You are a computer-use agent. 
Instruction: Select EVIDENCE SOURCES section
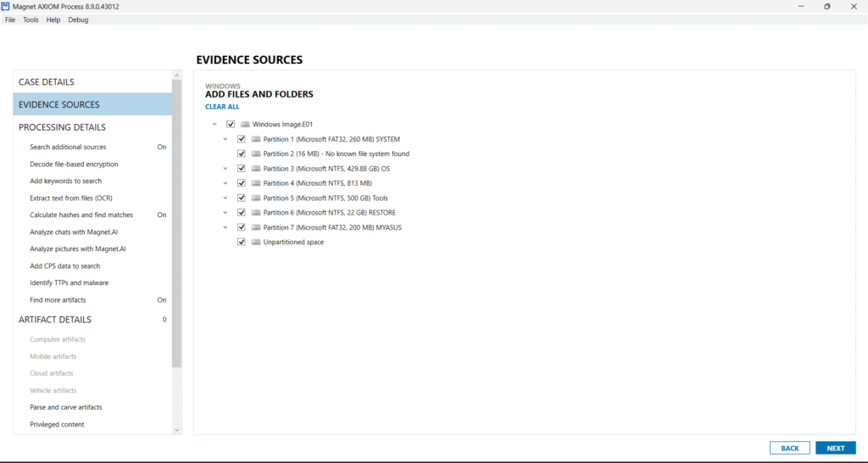point(92,104)
